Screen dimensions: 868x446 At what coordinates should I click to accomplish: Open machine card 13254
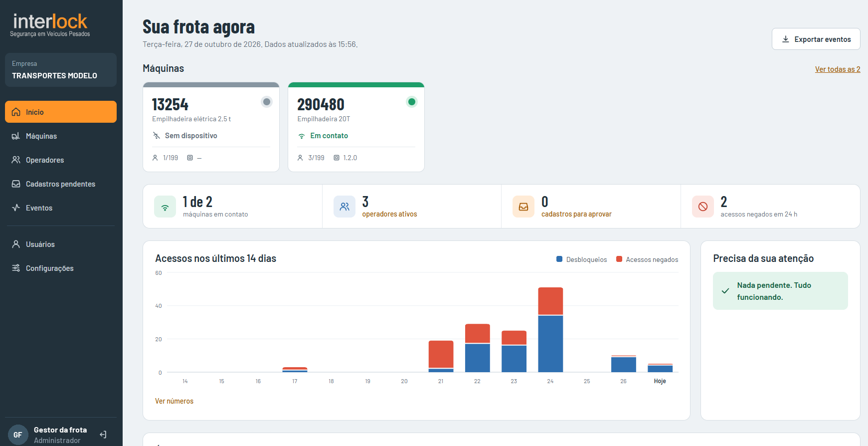[211, 127]
